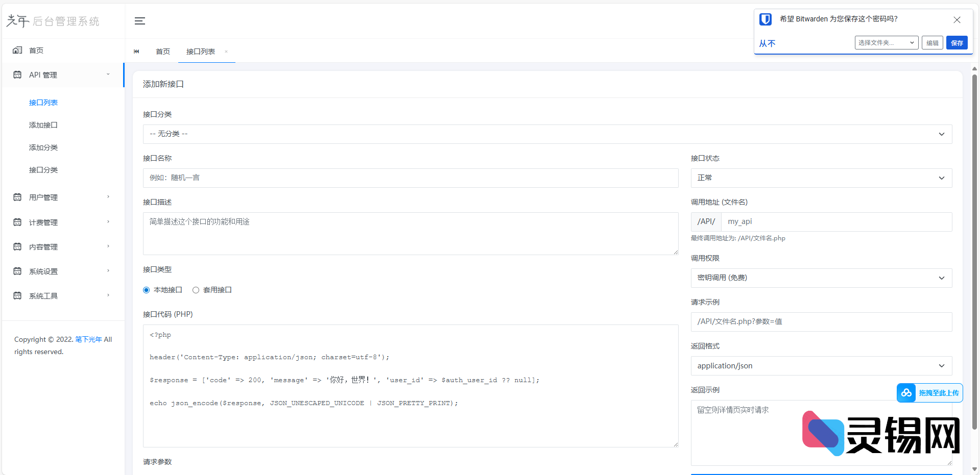Click the API 管理 sidebar icon
The height and width of the screenshot is (475, 980).
pos(17,75)
